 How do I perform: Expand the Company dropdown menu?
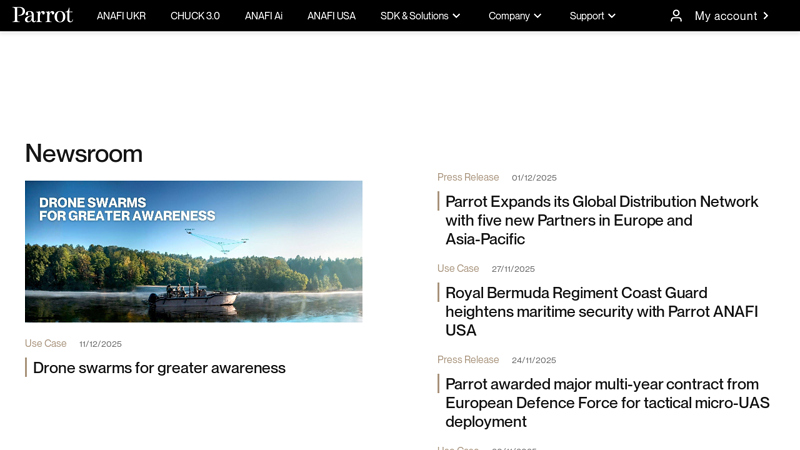coord(515,16)
